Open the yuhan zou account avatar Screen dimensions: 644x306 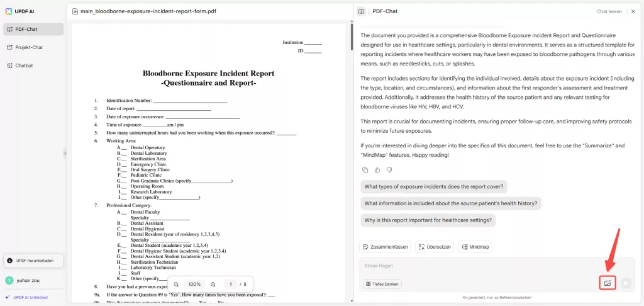9,281
